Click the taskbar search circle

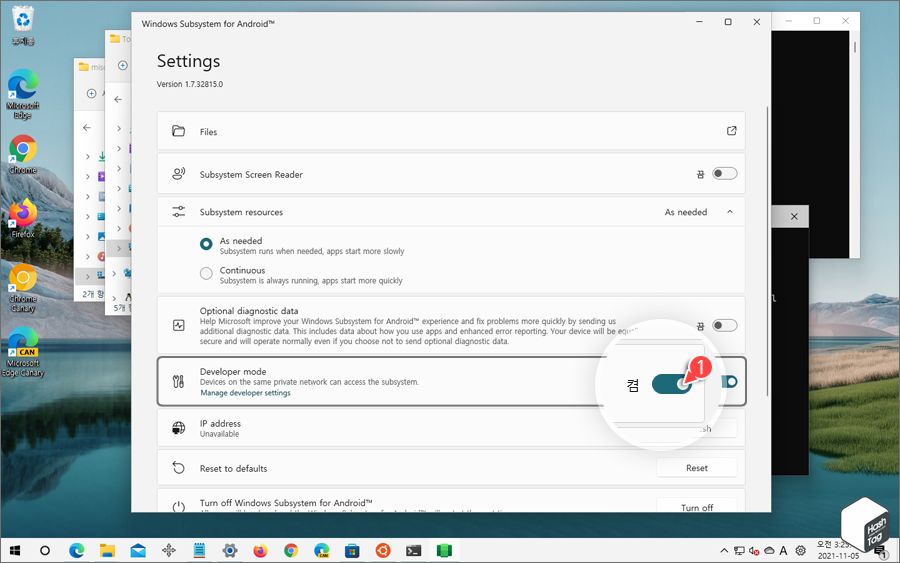[45, 551]
